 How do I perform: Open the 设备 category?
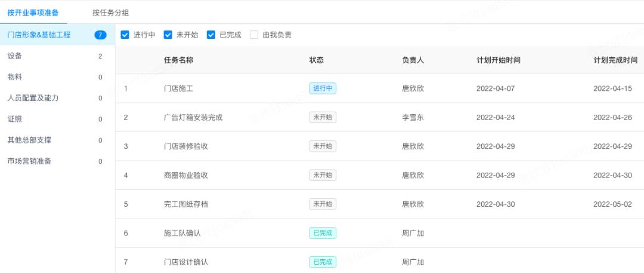point(57,56)
